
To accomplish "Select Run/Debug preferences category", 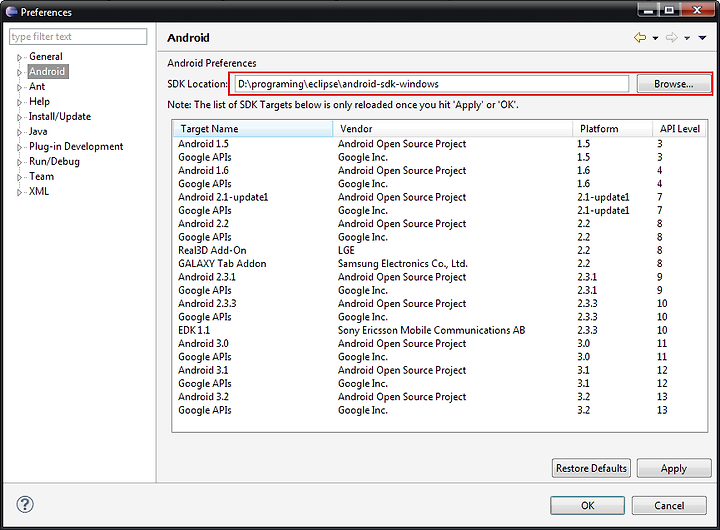I will 54,162.
